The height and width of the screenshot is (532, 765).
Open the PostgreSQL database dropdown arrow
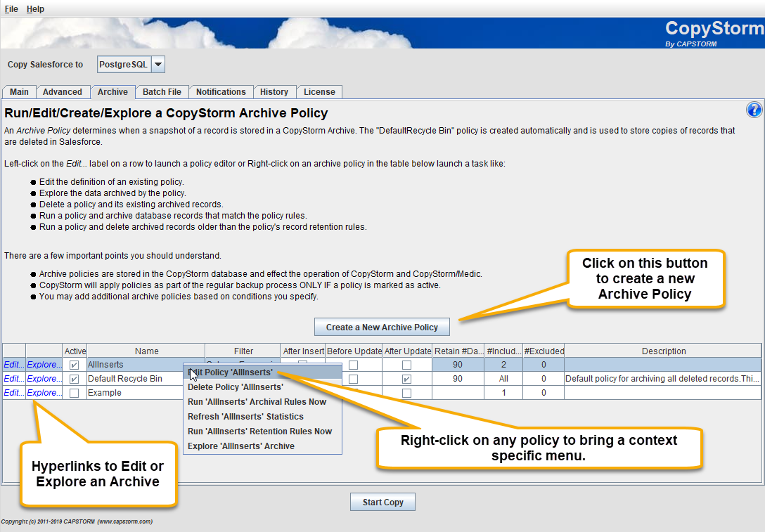pyautogui.click(x=158, y=65)
